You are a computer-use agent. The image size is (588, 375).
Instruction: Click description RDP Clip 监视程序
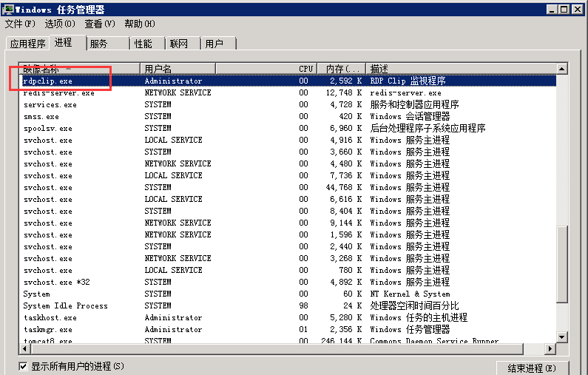tap(408, 81)
